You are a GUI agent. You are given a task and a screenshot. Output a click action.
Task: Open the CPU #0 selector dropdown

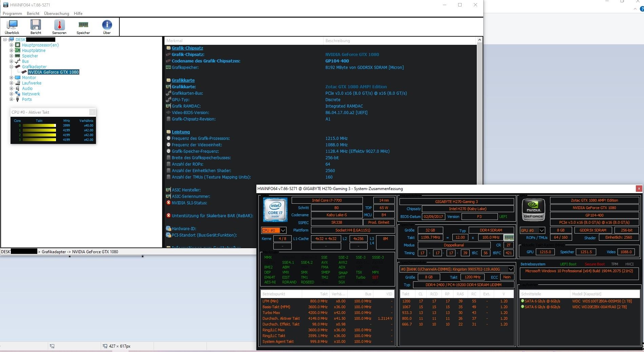point(283,230)
